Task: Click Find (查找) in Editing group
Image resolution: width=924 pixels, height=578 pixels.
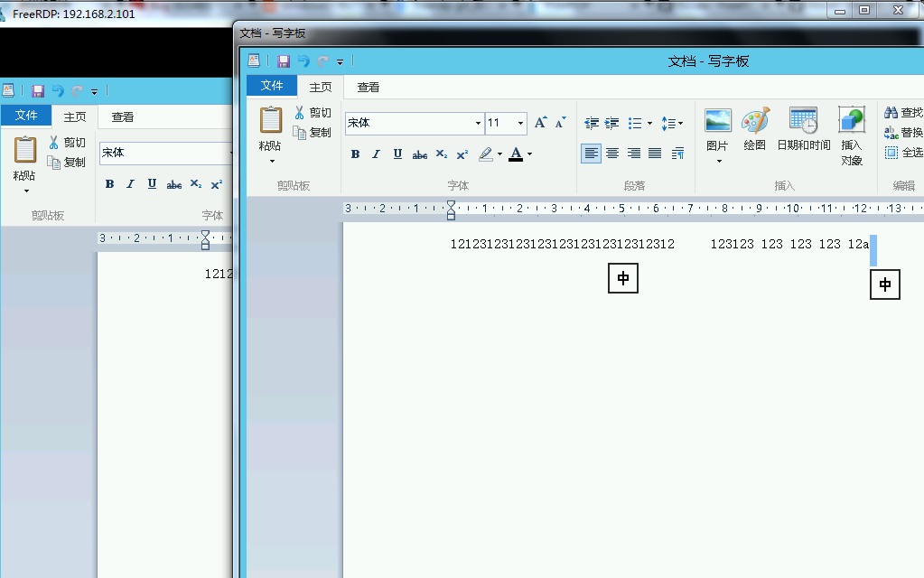Action: (904, 112)
